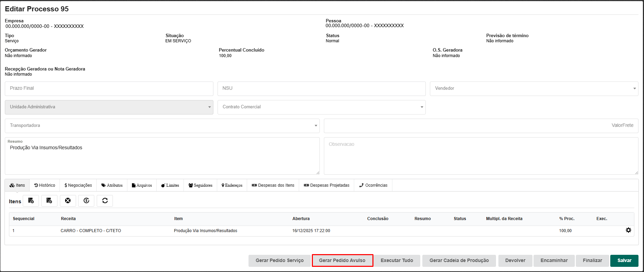
Task: Open gear options for the CARRO - COMPLETO row
Action: pyautogui.click(x=628, y=230)
